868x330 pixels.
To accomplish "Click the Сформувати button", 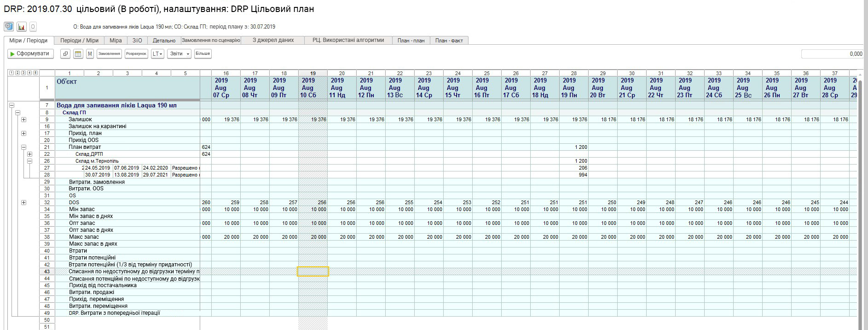I will (30, 54).
